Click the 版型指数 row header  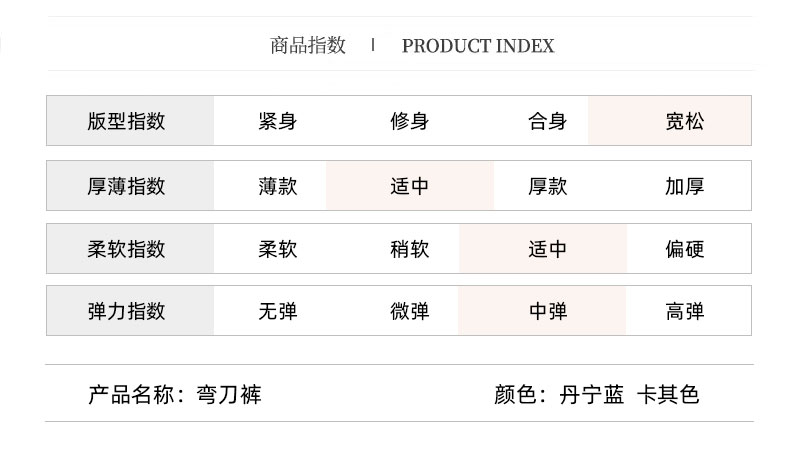click(126, 122)
